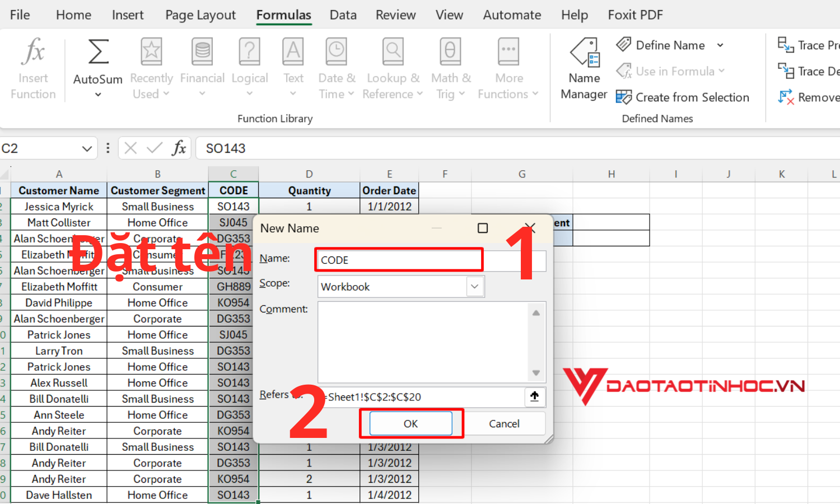This screenshot has height=504, width=840.
Task: Open the Scope Workbook dropdown
Action: pyautogui.click(x=474, y=287)
